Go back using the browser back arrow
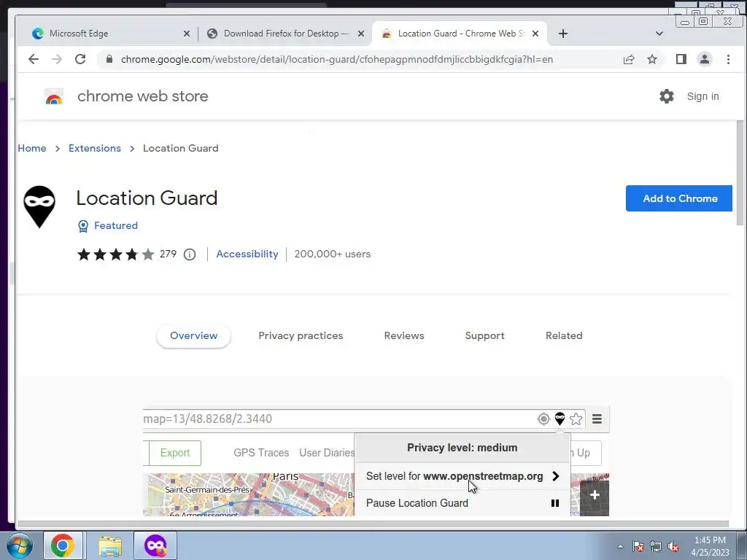This screenshot has width=747, height=560. point(34,59)
